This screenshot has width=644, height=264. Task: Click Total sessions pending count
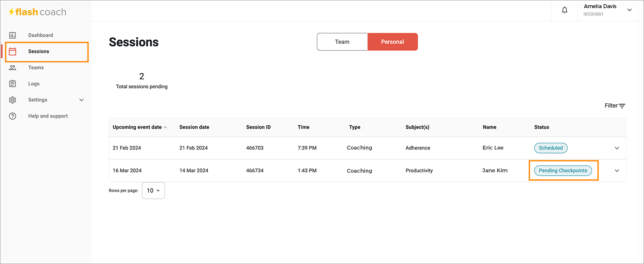(x=142, y=76)
